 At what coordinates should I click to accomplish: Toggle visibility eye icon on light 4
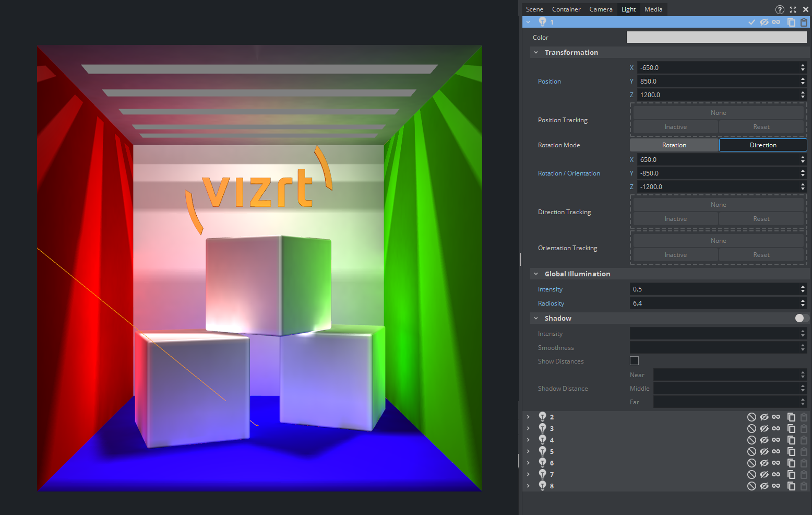764,440
